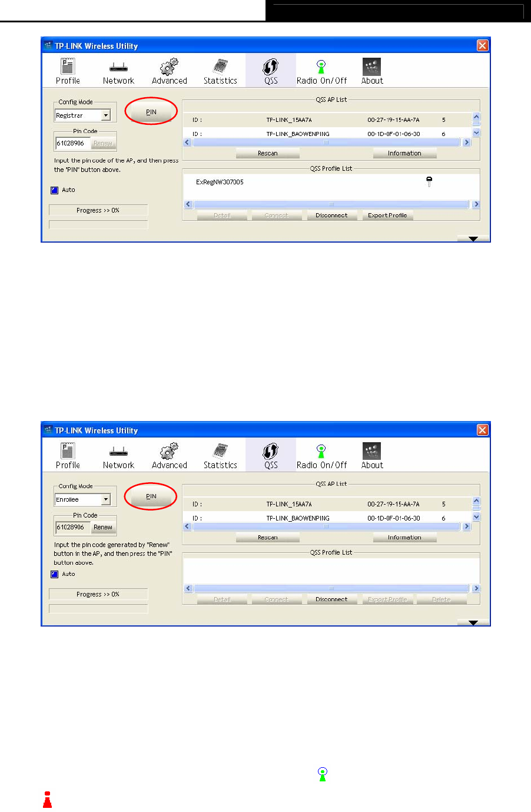531x812 pixels.
Task: Open About icon in the Enrollee window
Action: (x=371, y=451)
